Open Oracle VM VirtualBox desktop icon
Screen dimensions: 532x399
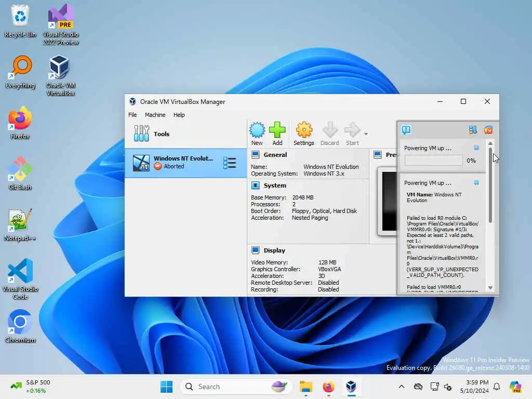(61, 75)
